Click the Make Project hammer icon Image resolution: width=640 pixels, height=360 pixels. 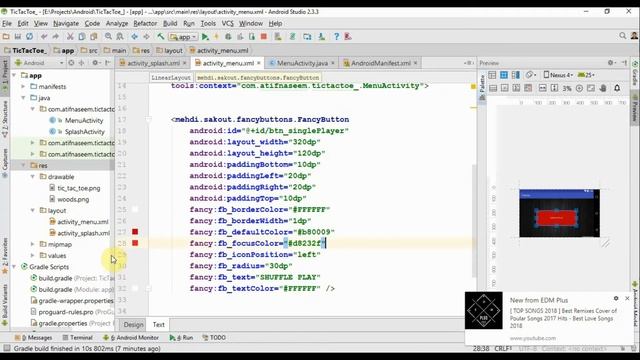[161, 37]
